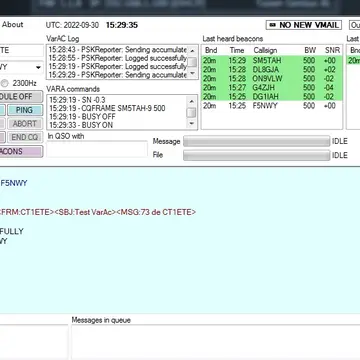Click the BW column header
Image resolution: width=360 pixels, height=360 pixels.
point(310,50)
